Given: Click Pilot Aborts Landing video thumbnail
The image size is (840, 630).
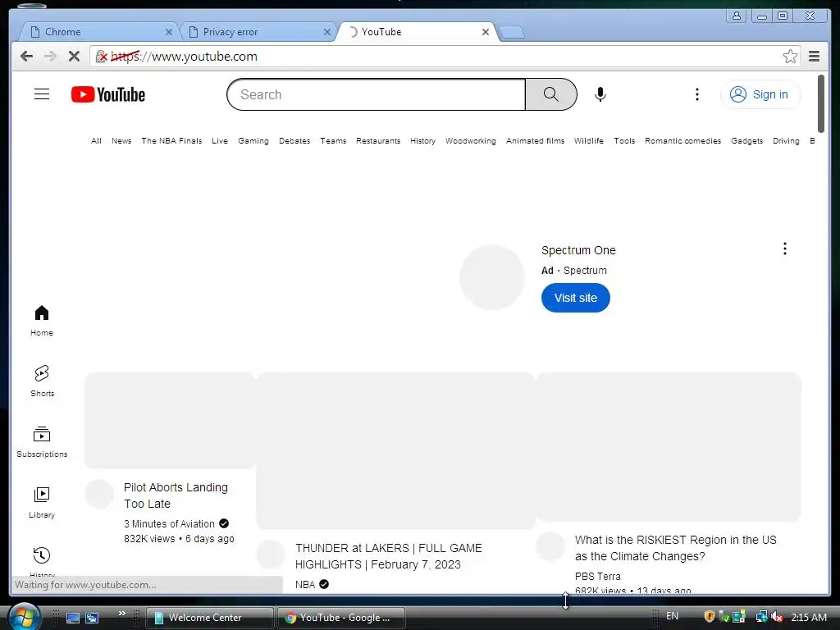Looking at the screenshot, I should click(x=171, y=421).
